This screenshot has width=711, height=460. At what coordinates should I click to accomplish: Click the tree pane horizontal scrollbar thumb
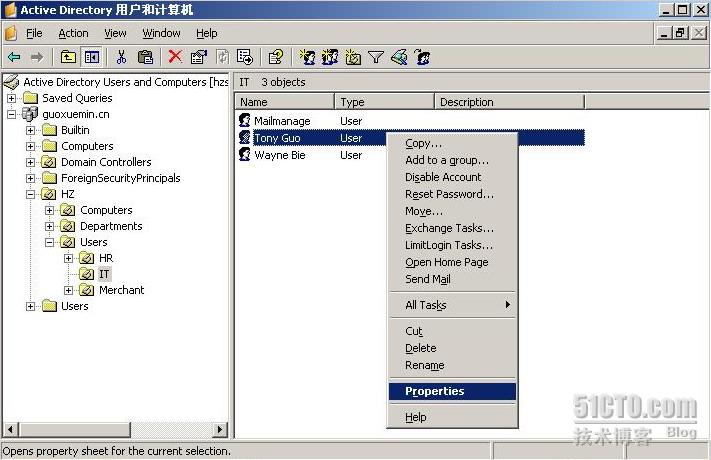point(74,429)
